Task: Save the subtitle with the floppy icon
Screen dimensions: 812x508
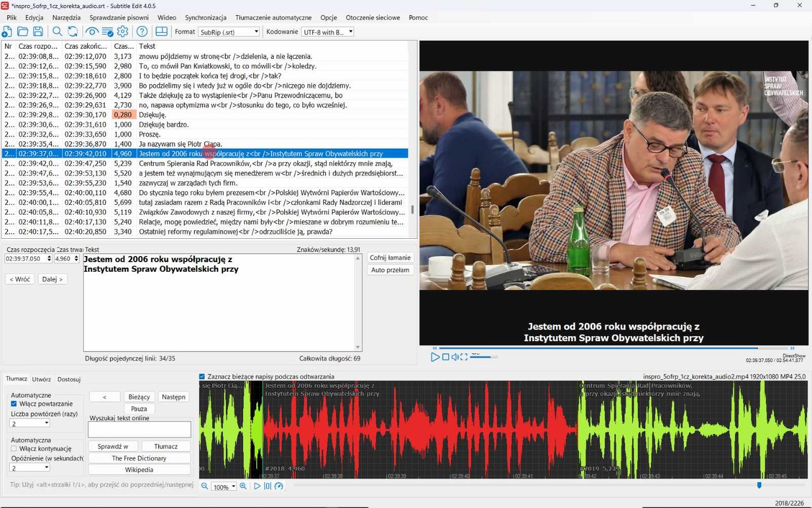Action: click(x=38, y=31)
